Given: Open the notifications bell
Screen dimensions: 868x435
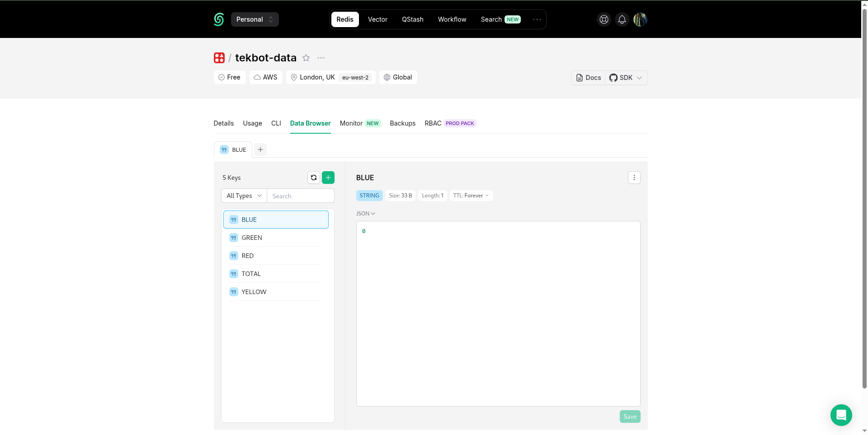Looking at the screenshot, I should point(622,19).
